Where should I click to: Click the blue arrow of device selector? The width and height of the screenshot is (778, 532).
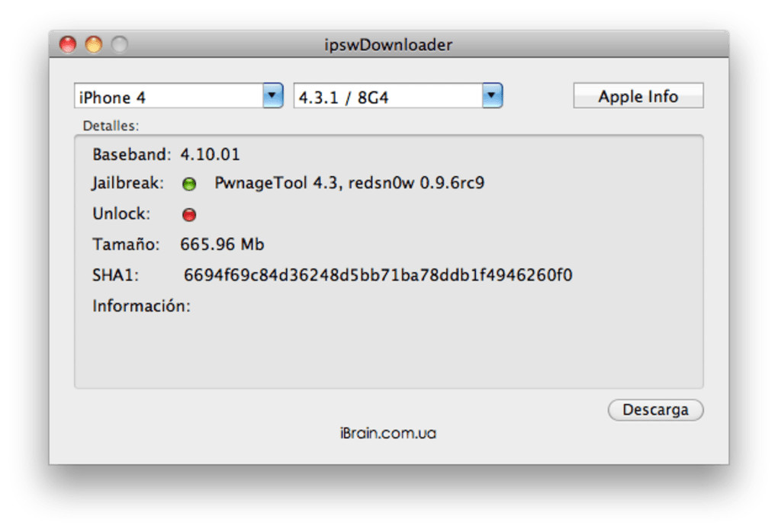272,96
